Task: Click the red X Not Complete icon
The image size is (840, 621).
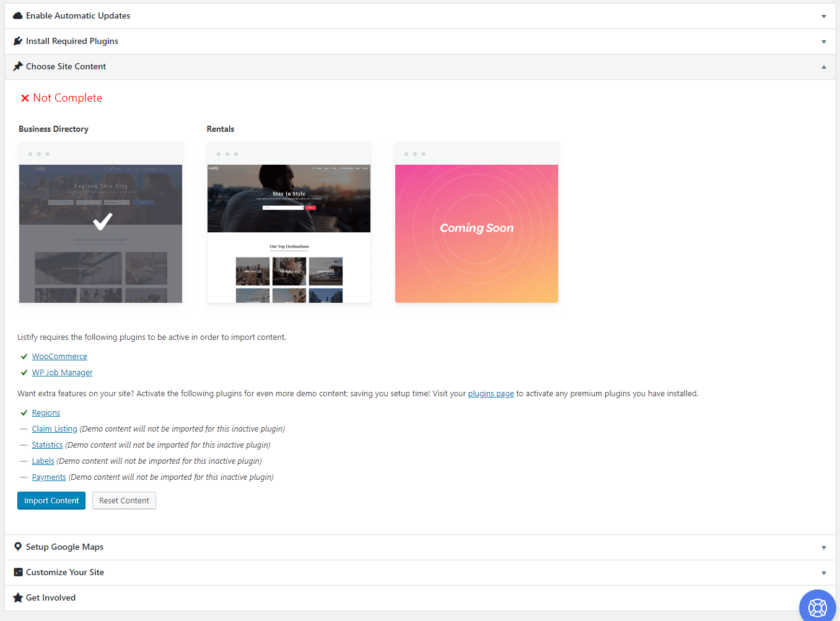Action: (25, 98)
